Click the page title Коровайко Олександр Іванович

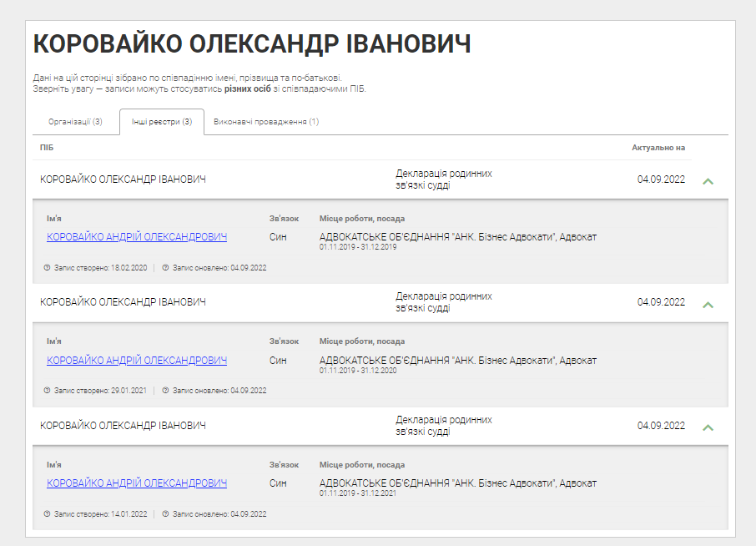click(x=251, y=44)
